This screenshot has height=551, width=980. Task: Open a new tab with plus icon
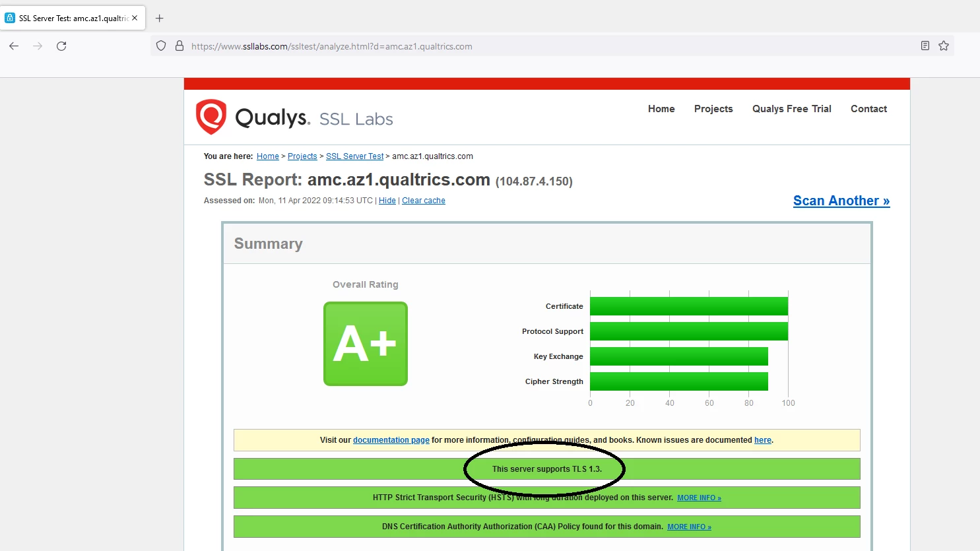click(159, 18)
